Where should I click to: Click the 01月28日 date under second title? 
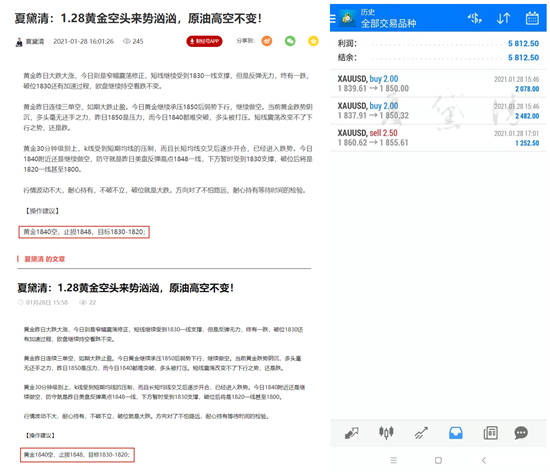(47, 302)
